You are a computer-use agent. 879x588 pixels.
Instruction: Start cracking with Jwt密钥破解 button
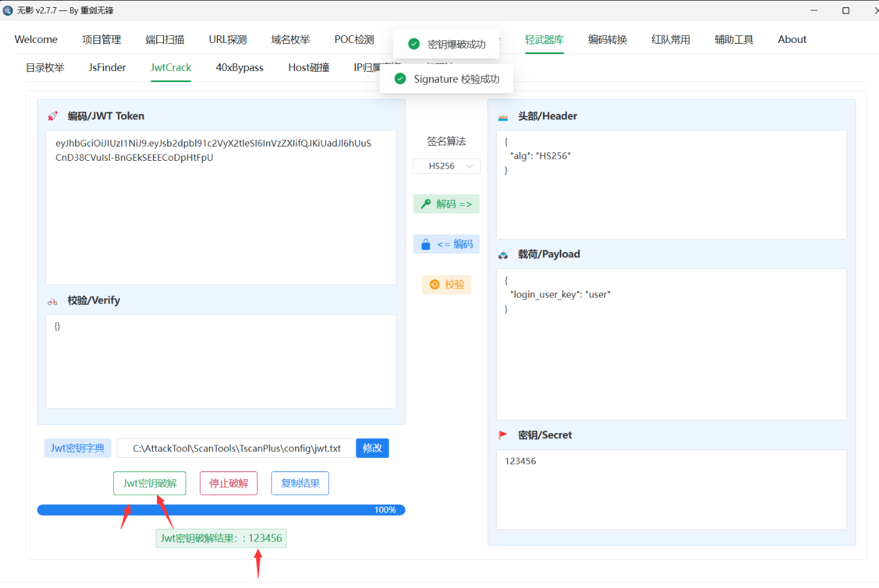click(x=150, y=483)
